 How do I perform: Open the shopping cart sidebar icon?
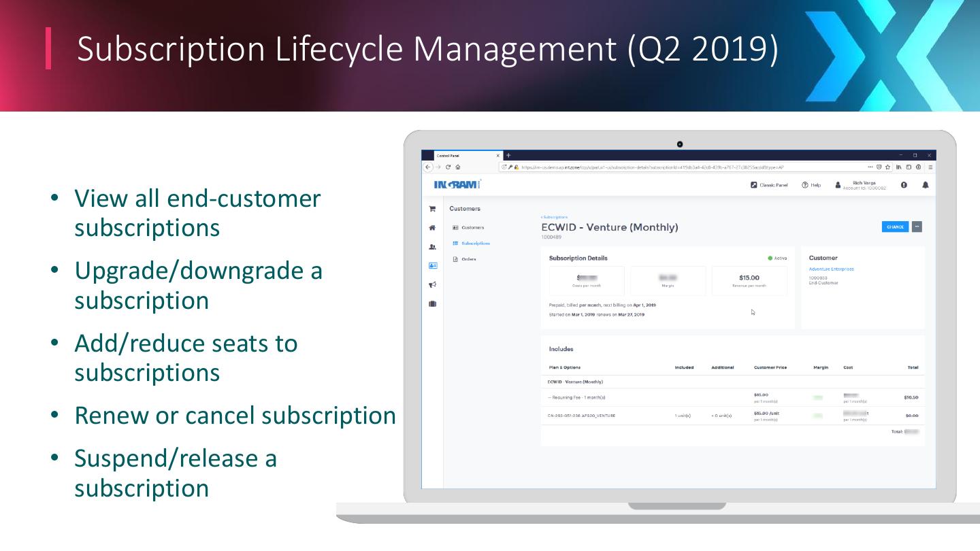(x=432, y=209)
